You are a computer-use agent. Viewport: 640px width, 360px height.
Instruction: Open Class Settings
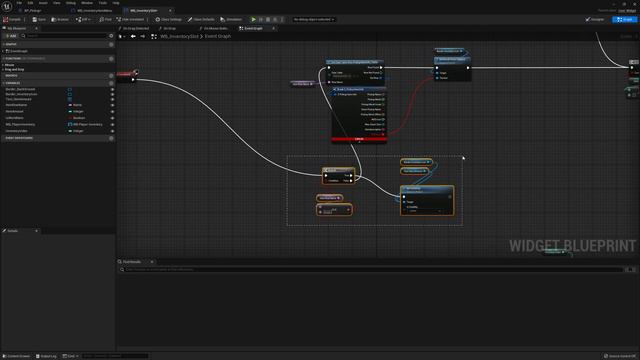[169, 19]
